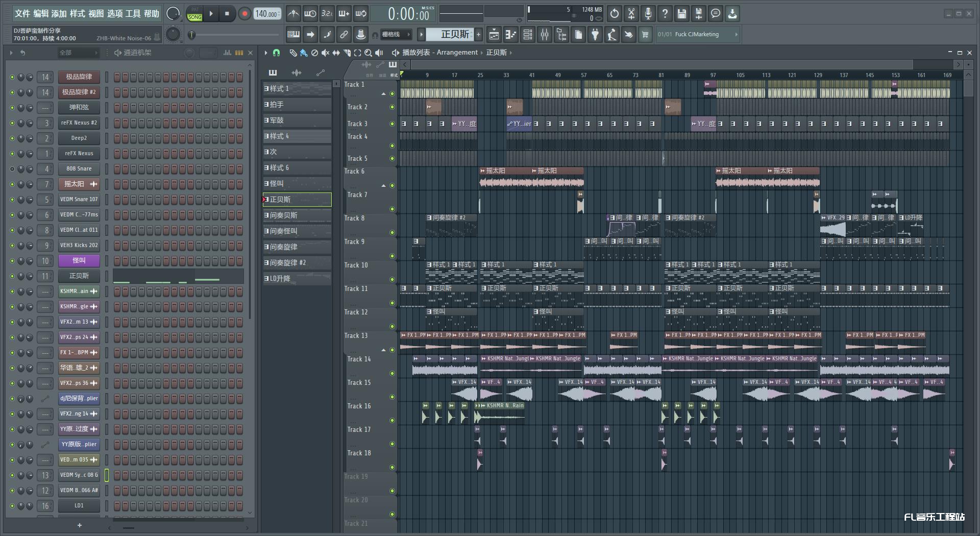Click the channel rack swing knob
The height and width of the screenshot is (536, 980).
(189, 53)
